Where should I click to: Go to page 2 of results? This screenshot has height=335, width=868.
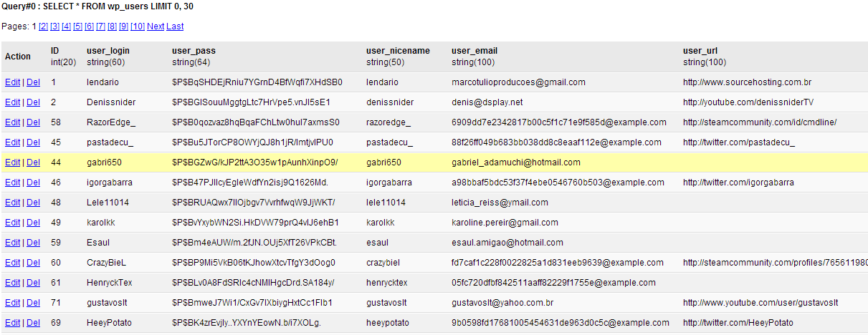point(43,26)
